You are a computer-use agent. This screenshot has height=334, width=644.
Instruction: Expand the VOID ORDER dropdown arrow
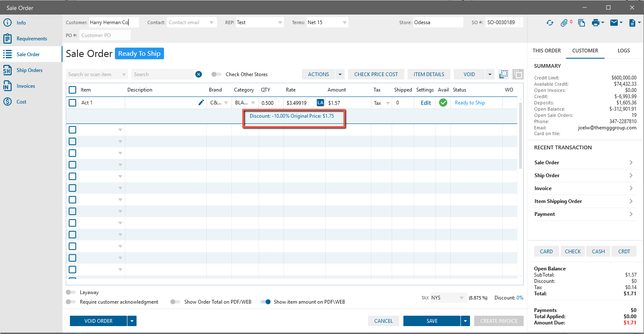[x=132, y=321]
